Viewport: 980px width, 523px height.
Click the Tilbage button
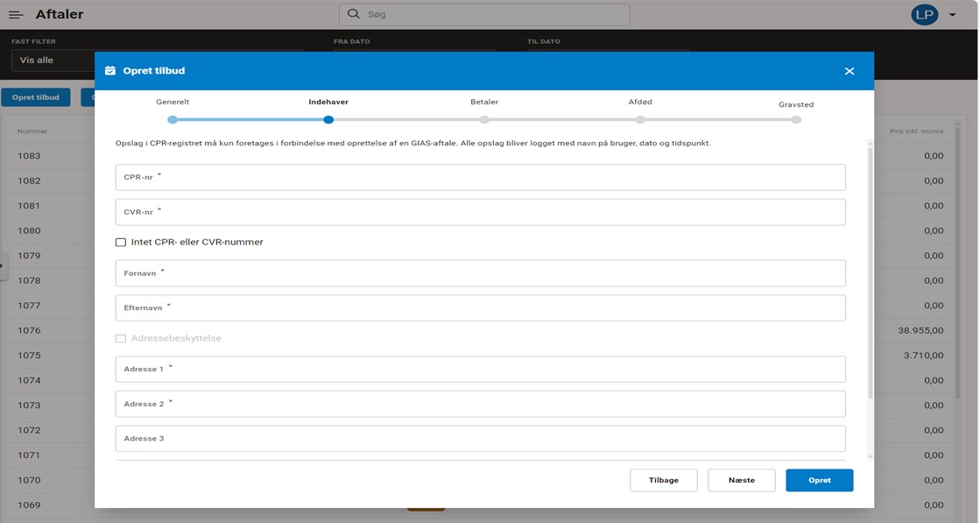click(x=663, y=480)
